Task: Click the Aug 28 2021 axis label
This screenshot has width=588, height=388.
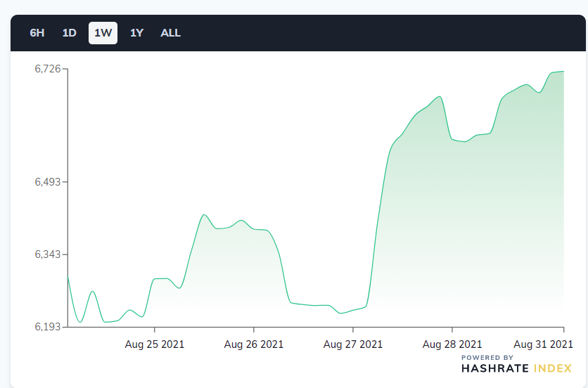Action: [x=452, y=344]
